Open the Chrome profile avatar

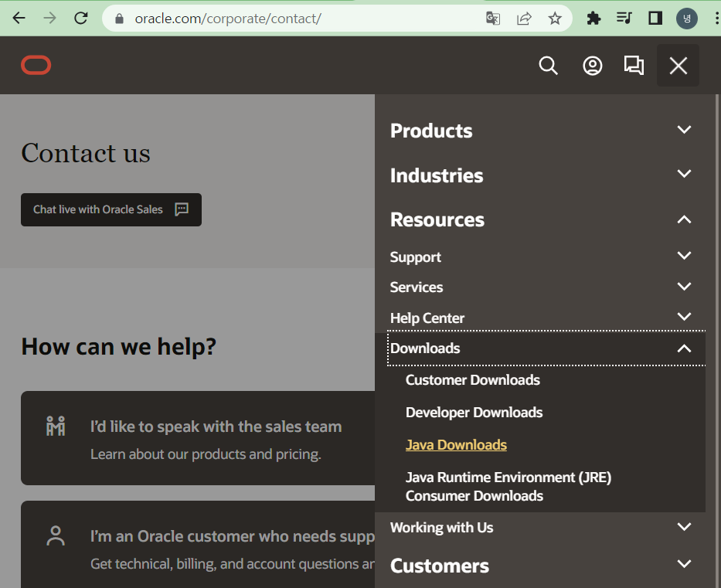pyautogui.click(x=686, y=19)
